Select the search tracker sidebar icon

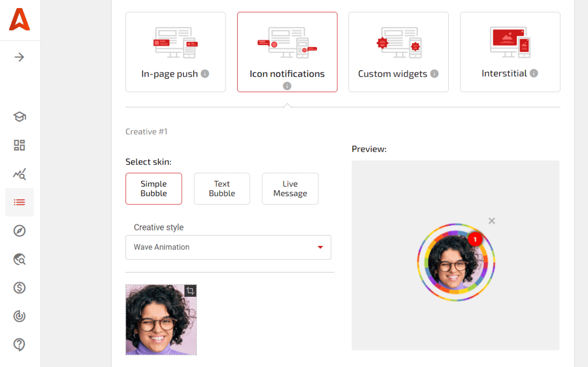point(19,259)
